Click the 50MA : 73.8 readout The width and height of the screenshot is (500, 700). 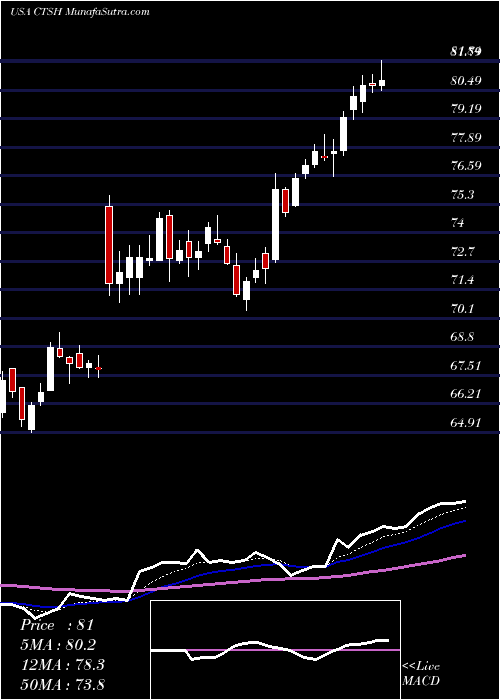[x=62, y=684]
